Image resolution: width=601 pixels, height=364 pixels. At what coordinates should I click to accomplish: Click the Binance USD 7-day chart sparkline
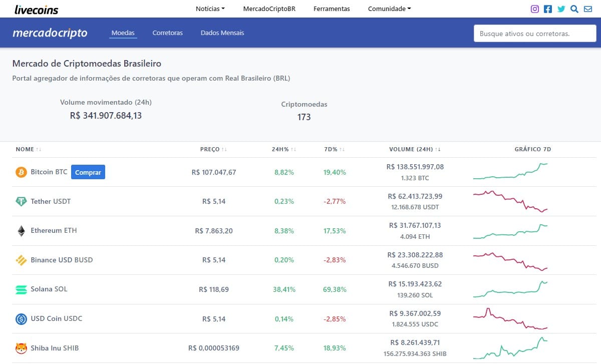point(510,261)
